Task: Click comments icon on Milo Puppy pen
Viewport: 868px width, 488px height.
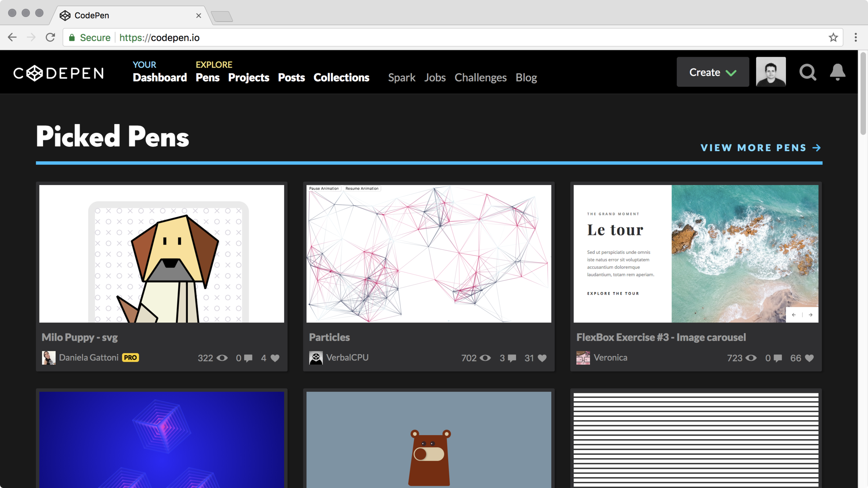Action: click(x=248, y=358)
